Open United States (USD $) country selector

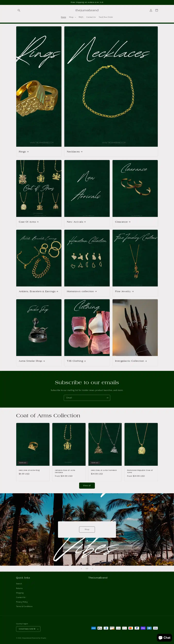point(28,629)
